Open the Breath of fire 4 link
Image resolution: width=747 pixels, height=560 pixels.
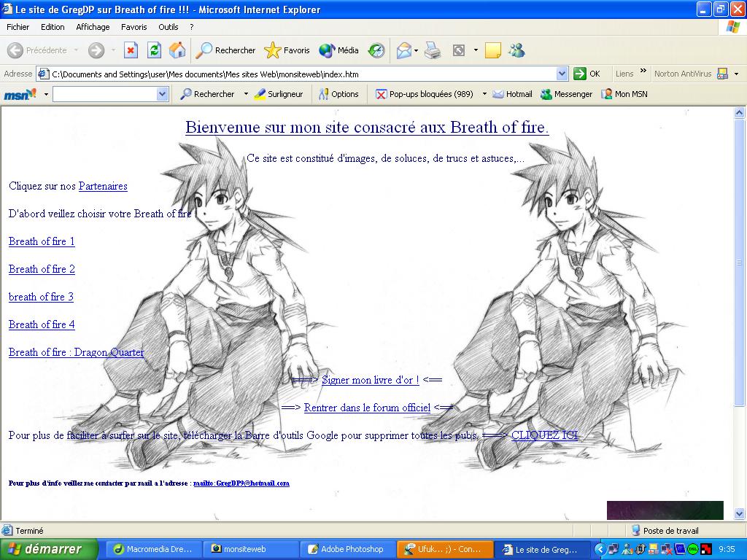42,324
